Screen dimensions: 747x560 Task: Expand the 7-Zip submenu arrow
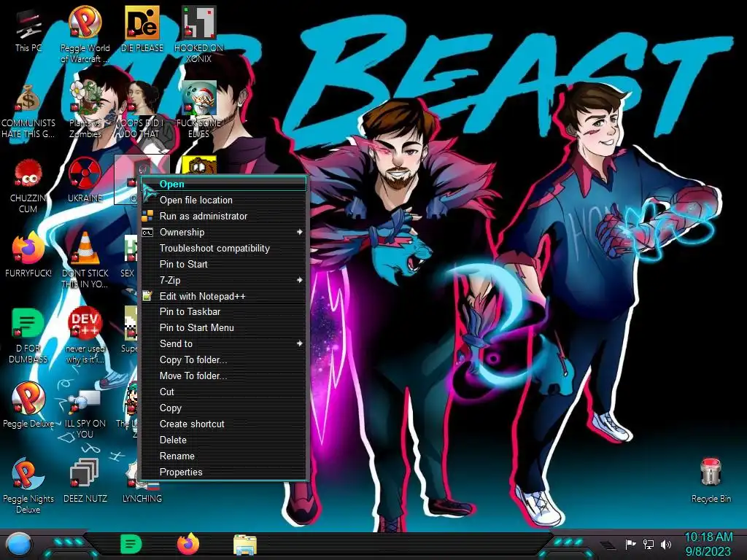pos(299,280)
